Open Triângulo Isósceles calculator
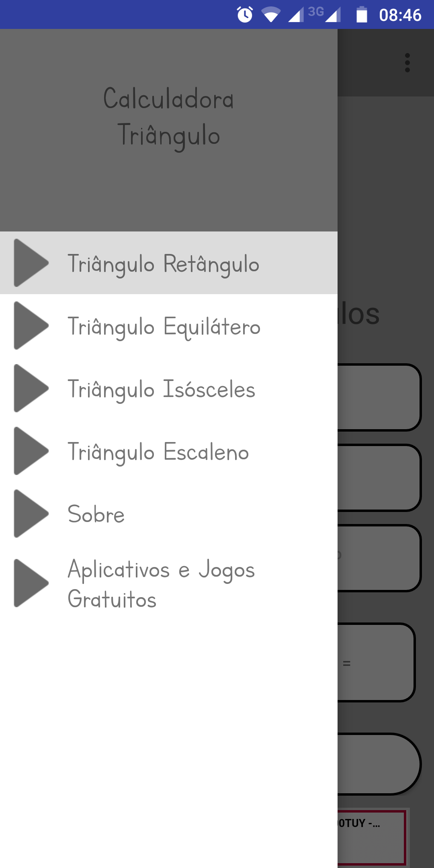The image size is (434, 868). tap(162, 389)
